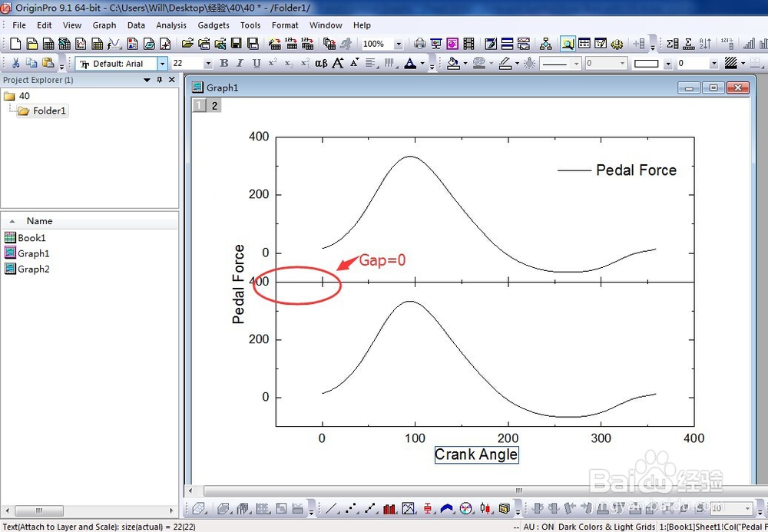The width and height of the screenshot is (768, 532).
Task: Click the Box chart tool
Action: coord(428,508)
